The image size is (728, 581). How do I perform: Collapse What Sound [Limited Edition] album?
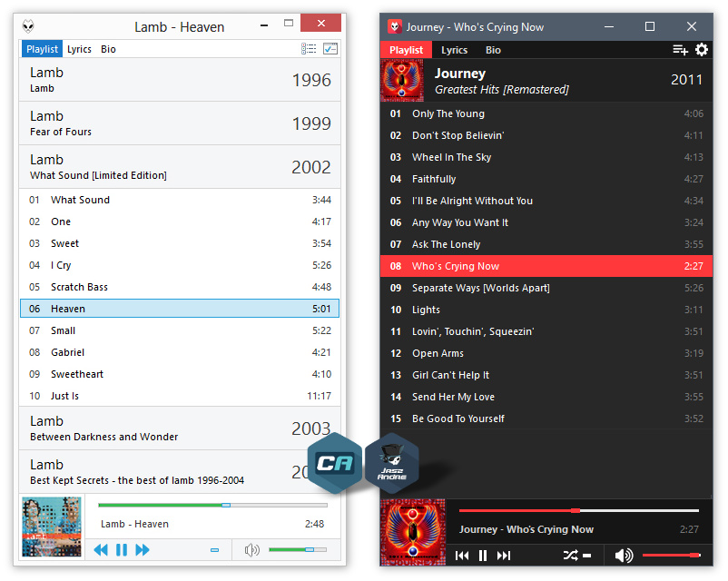click(x=180, y=167)
